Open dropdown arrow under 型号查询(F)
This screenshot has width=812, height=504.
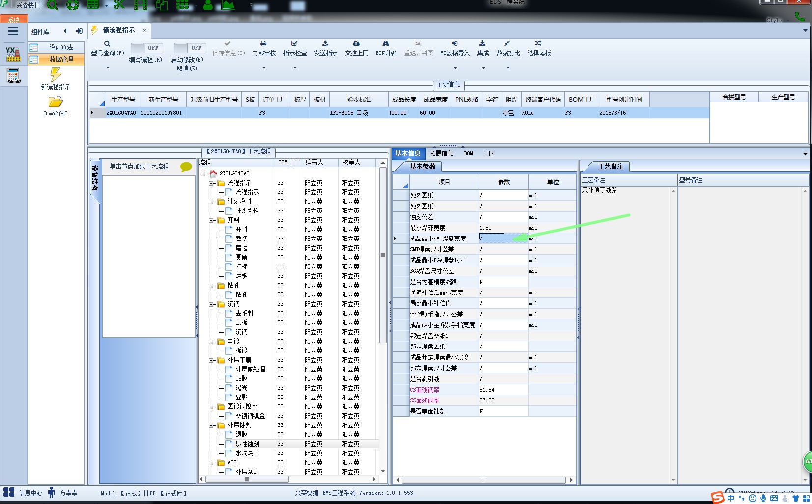[x=108, y=68]
